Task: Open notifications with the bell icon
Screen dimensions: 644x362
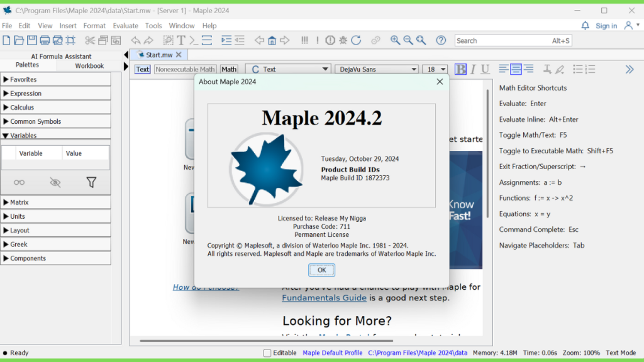Action: click(x=586, y=25)
